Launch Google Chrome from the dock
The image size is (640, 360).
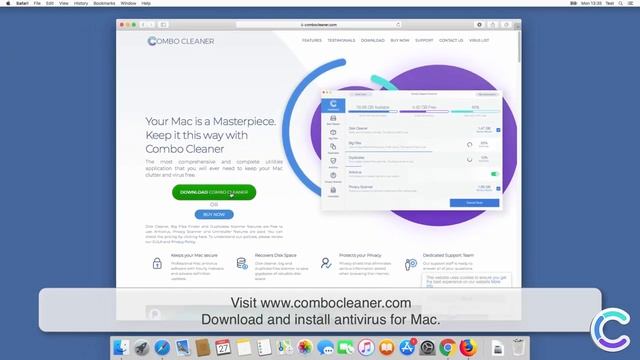(x=448, y=348)
